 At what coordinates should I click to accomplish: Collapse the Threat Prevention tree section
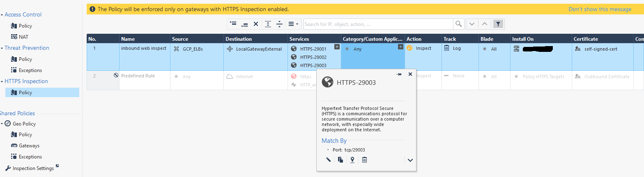click(2, 48)
